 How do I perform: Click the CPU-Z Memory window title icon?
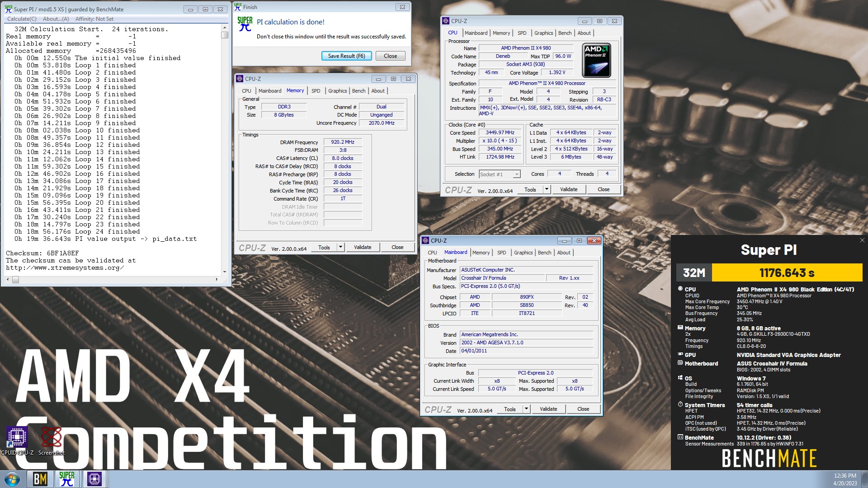point(240,79)
